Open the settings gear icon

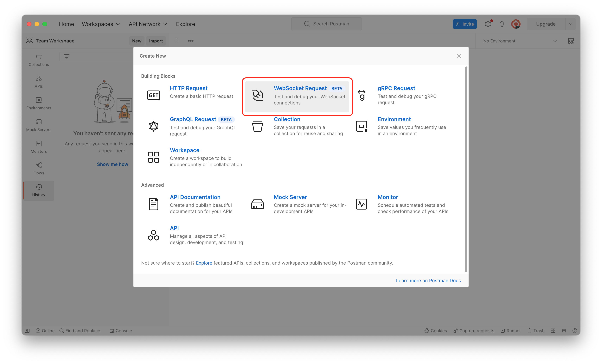[488, 24]
